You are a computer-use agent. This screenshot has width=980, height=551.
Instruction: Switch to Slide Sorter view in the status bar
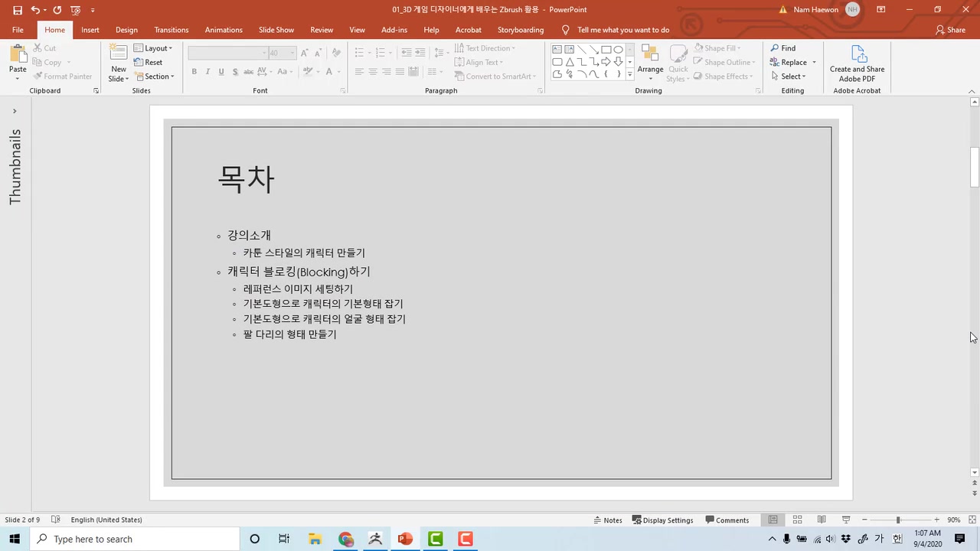pyautogui.click(x=797, y=520)
